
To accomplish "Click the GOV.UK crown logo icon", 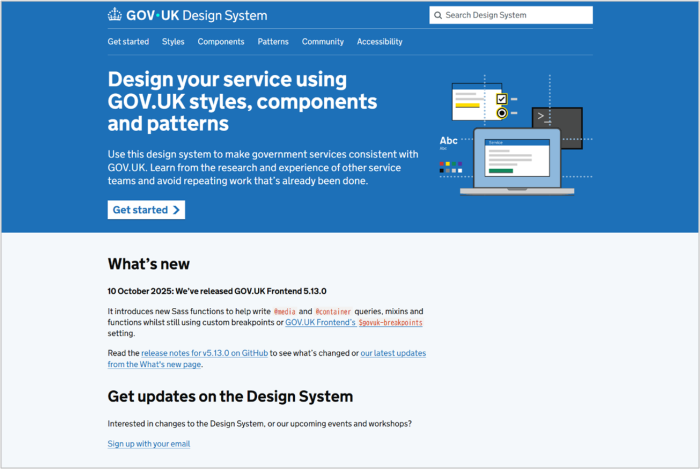I will click(x=115, y=15).
